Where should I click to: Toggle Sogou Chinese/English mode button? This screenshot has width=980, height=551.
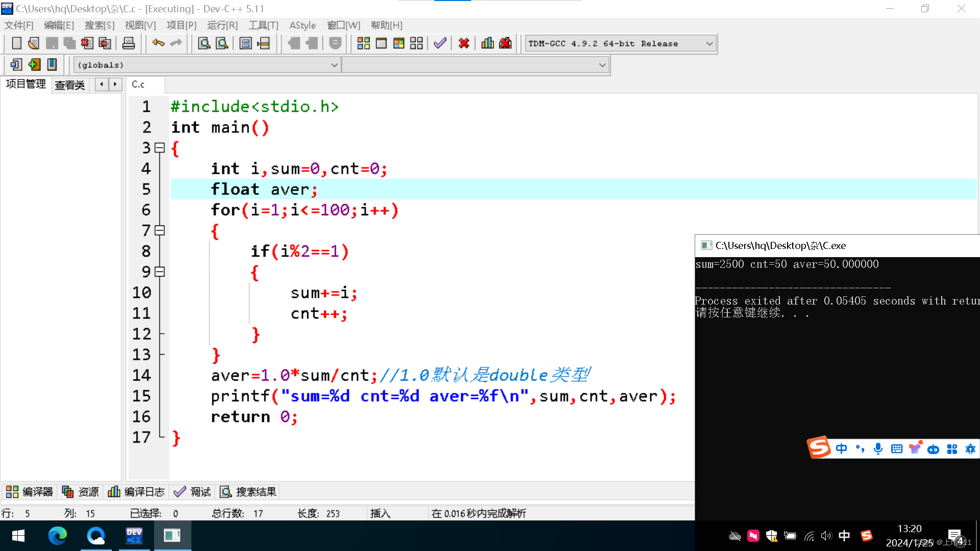click(x=842, y=449)
